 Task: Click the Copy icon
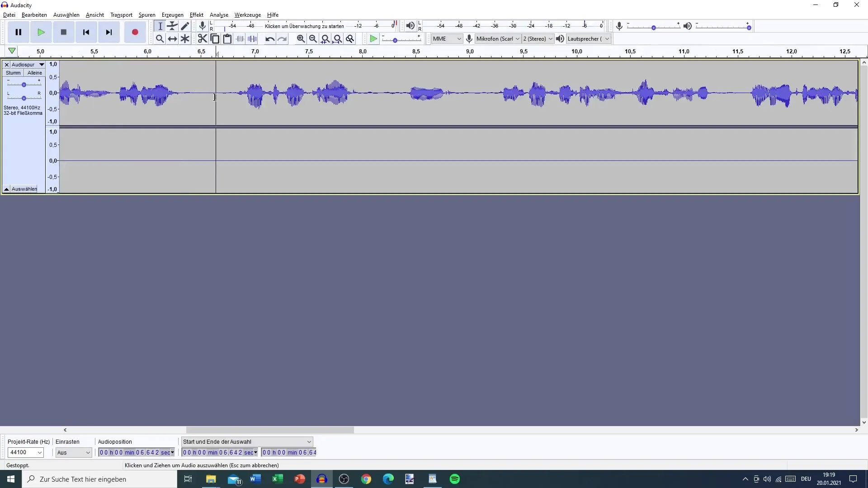coord(215,39)
